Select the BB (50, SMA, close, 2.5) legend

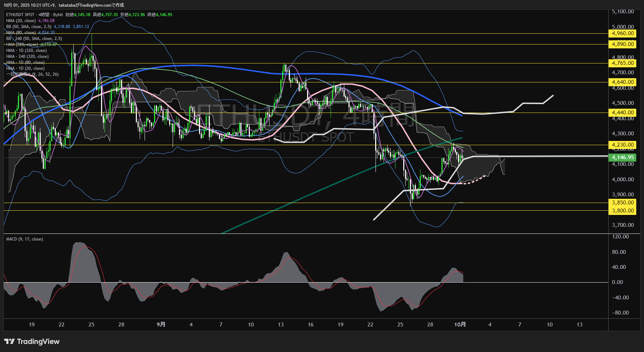29,27
